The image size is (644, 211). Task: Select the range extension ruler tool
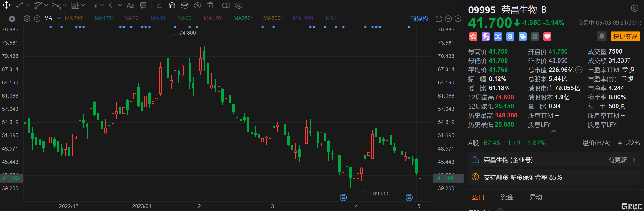pyautogui.click(x=93, y=5)
